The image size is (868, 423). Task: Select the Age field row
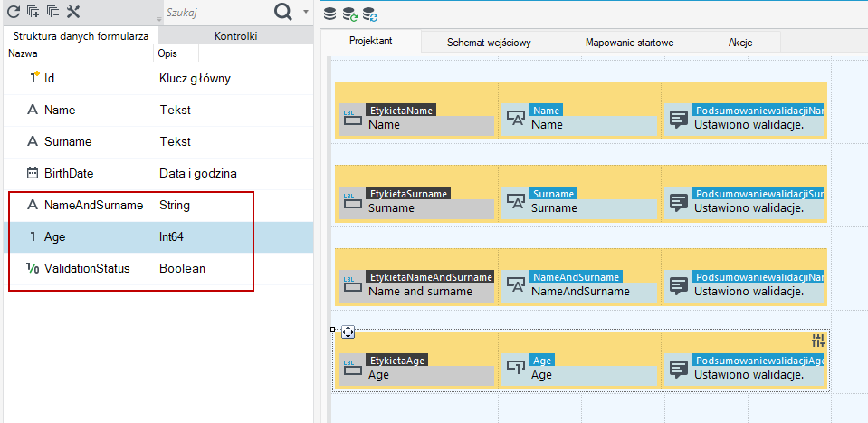click(158, 237)
